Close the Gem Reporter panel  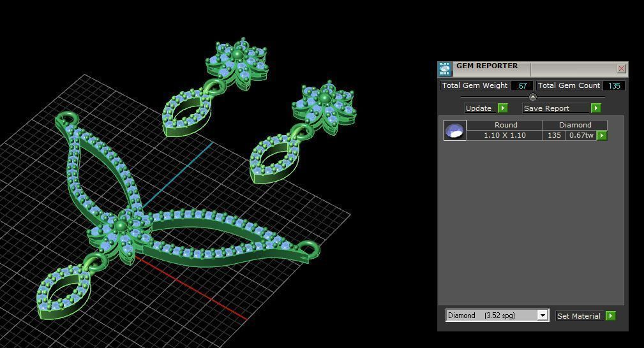pyautogui.click(x=621, y=69)
